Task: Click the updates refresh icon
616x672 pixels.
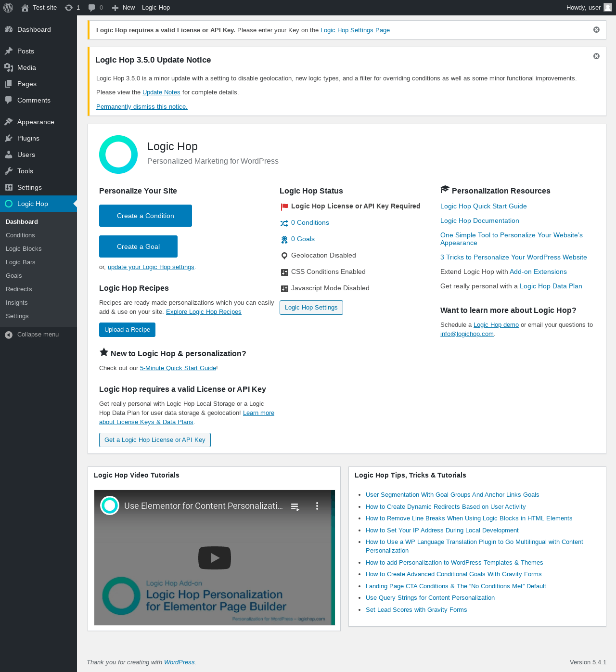Action: tap(69, 8)
